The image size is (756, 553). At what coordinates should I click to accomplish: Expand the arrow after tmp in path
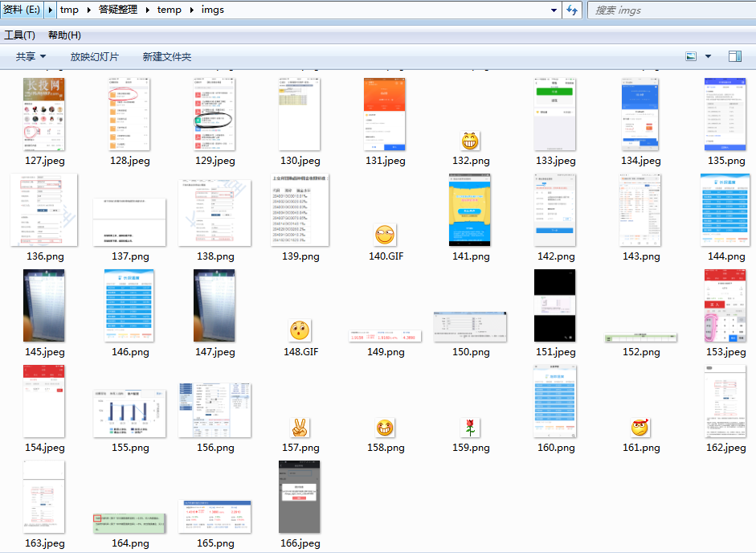coord(89,10)
